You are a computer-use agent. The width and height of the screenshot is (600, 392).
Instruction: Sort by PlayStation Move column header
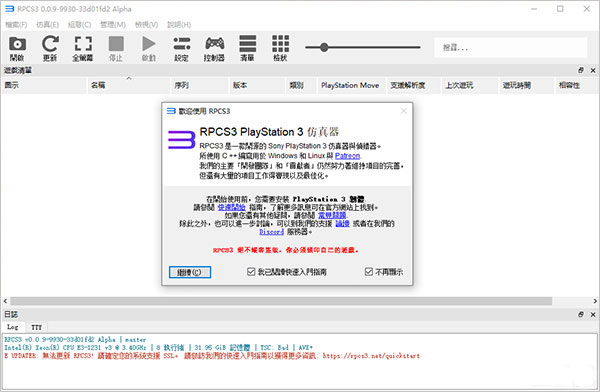tap(352, 85)
